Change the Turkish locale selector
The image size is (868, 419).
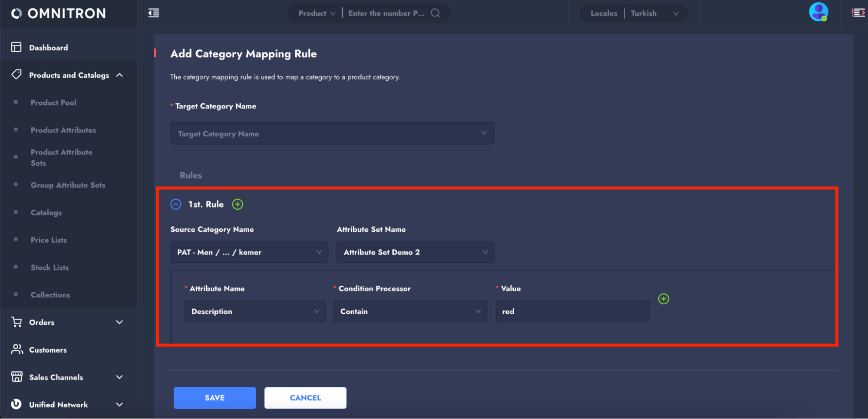[x=654, y=13]
